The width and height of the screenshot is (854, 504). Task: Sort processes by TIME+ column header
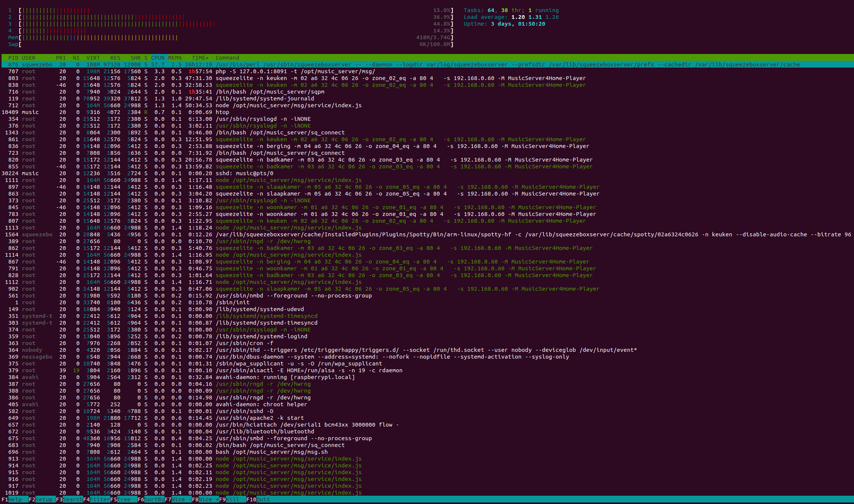click(200, 58)
